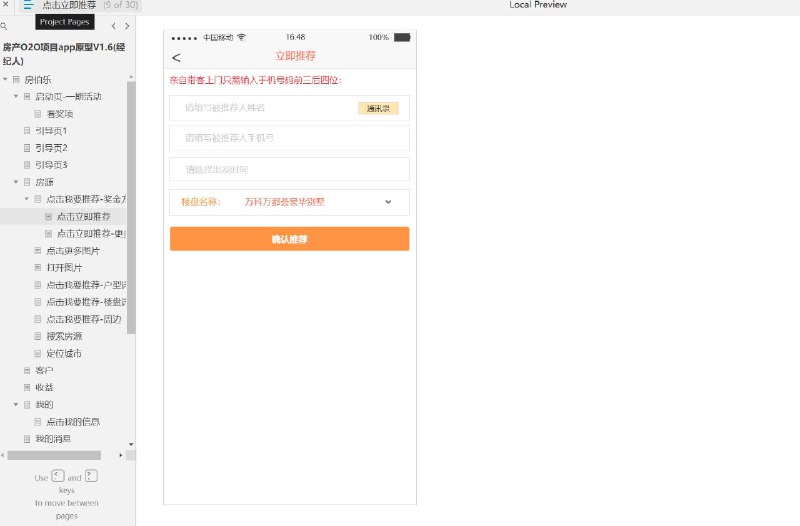Click the phone Wi-Fi signal icon
This screenshot has width=800, height=526.
coord(241,37)
